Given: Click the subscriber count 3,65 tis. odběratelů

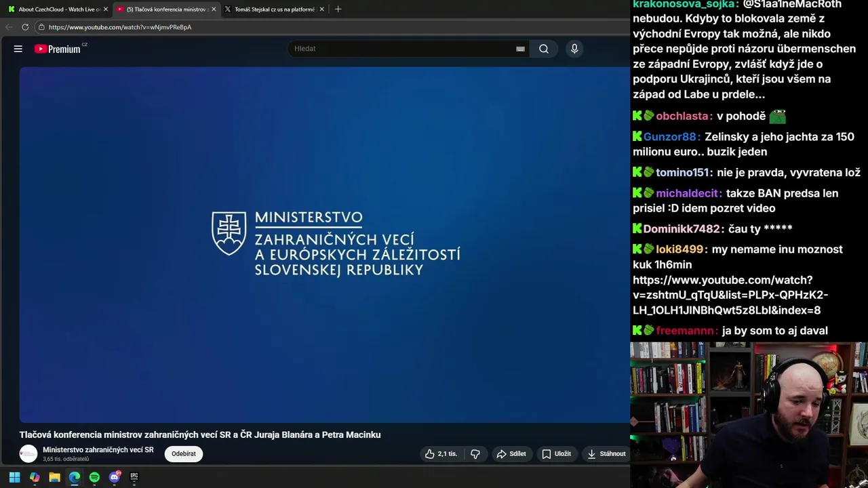Looking at the screenshot, I should pyautogui.click(x=66, y=460).
